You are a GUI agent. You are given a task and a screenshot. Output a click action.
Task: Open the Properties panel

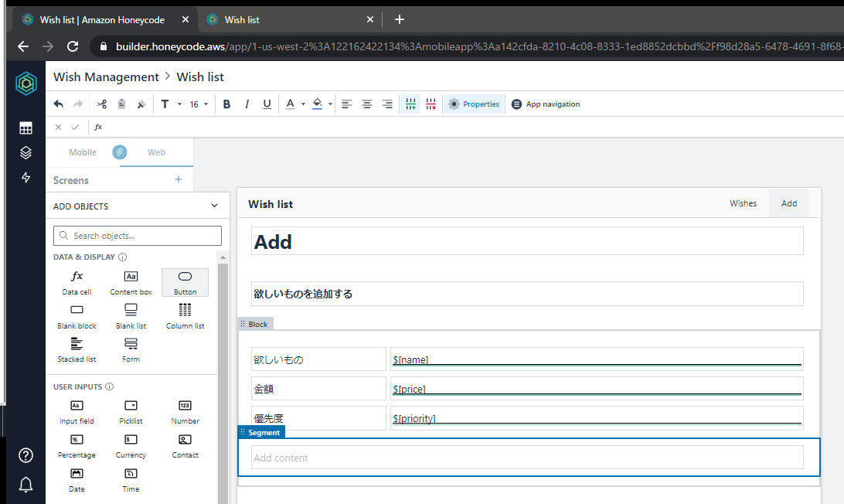[x=474, y=104]
